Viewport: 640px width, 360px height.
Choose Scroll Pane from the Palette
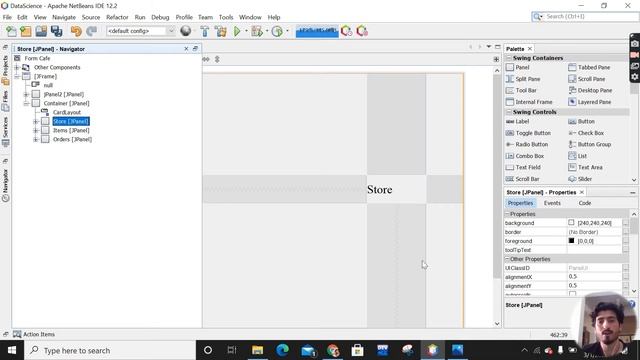591,79
